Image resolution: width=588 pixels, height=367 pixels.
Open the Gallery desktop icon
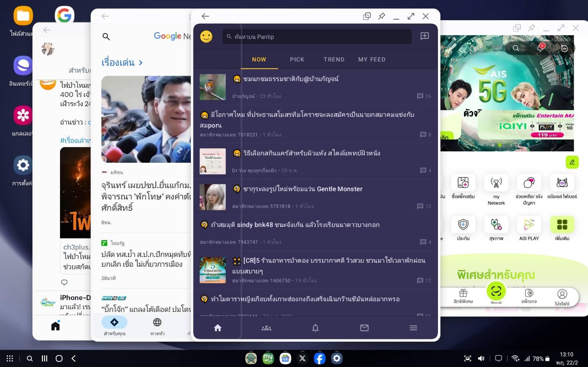23,115
